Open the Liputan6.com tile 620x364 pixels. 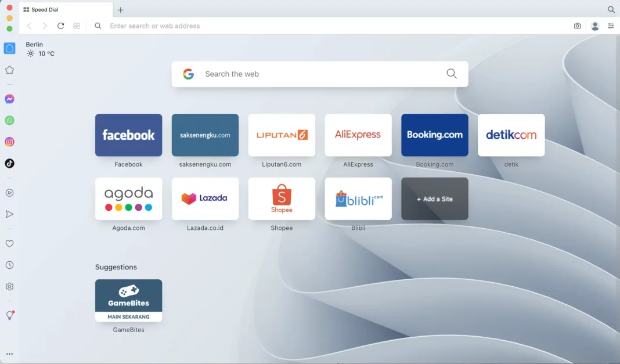pyautogui.click(x=282, y=135)
